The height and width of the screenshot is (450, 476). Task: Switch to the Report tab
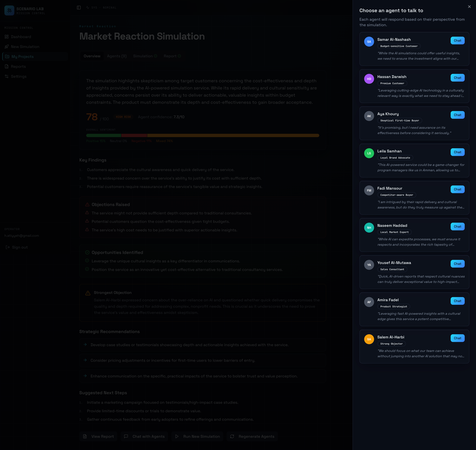pyautogui.click(x=172, y=56)
